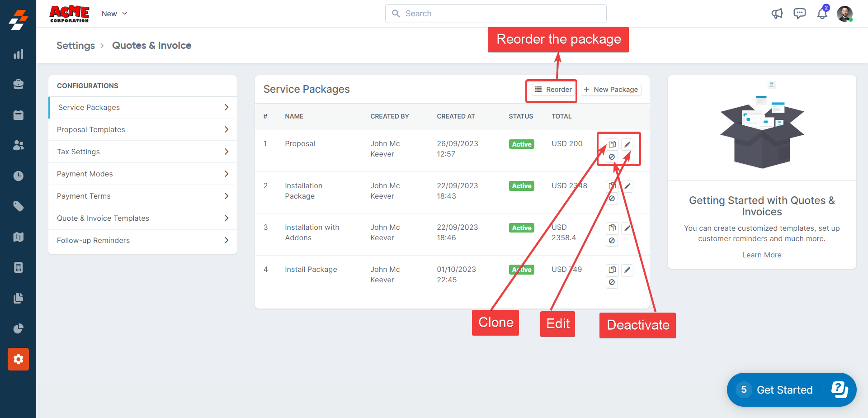Select Proposal Templates configuration
This screenshot has height=418, width=868.
91,129
